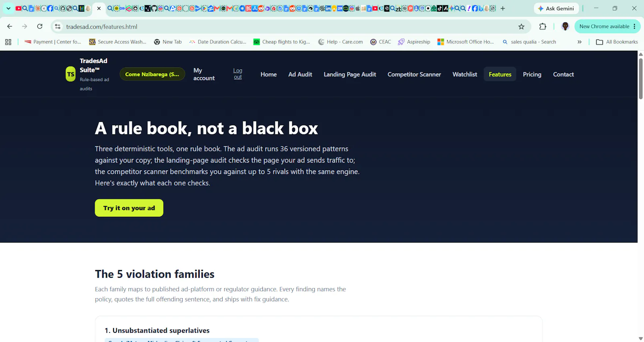Image resolution: width=644 pixels, height=342 pixels.
Task: Click New Chrome available update button
Action: click(607, 27)
